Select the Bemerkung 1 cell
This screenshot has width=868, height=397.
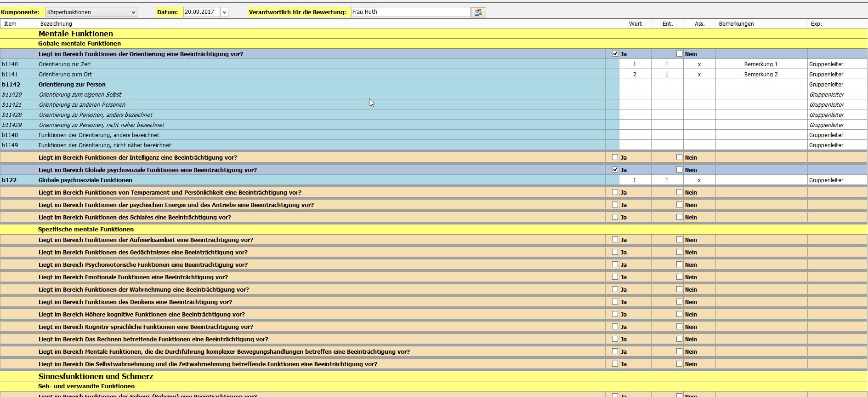(760, 64)
